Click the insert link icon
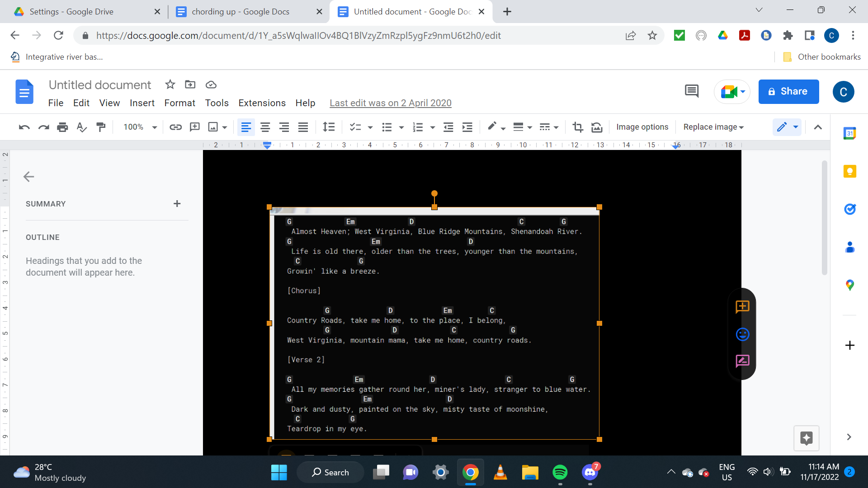Image resolution: width=868 pixels, height=488 pixels. pos(175,127)
